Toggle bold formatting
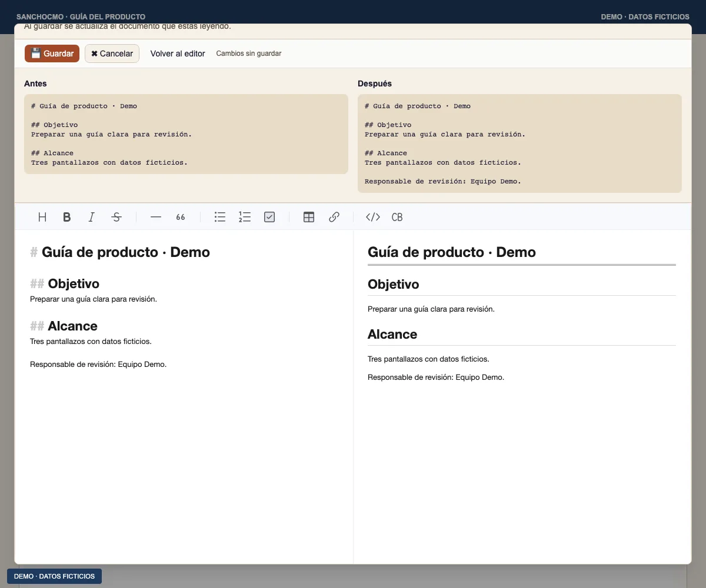The width and height of the screenshot is (706, 588). coord(67,217)
